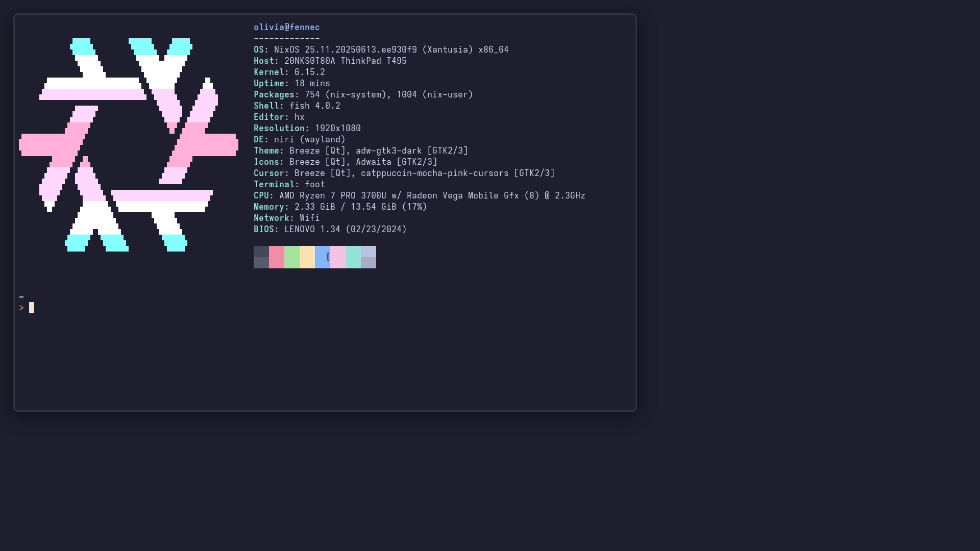Click the light pink swatch in the color palette
Viewport: 980px width, 551px height.
click(x=338, y=257)
